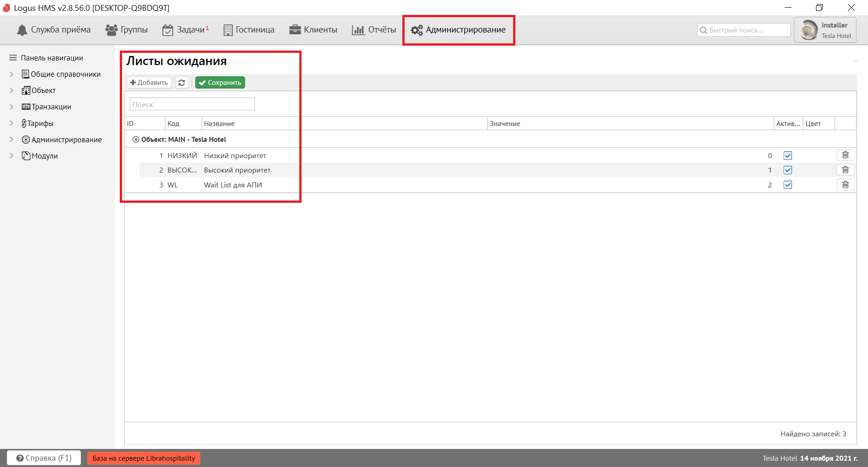This screenshot has height=467, width=868.
Task: Click the installer avatar shell image
Action: pyautogui.click(x=809, y=30)
